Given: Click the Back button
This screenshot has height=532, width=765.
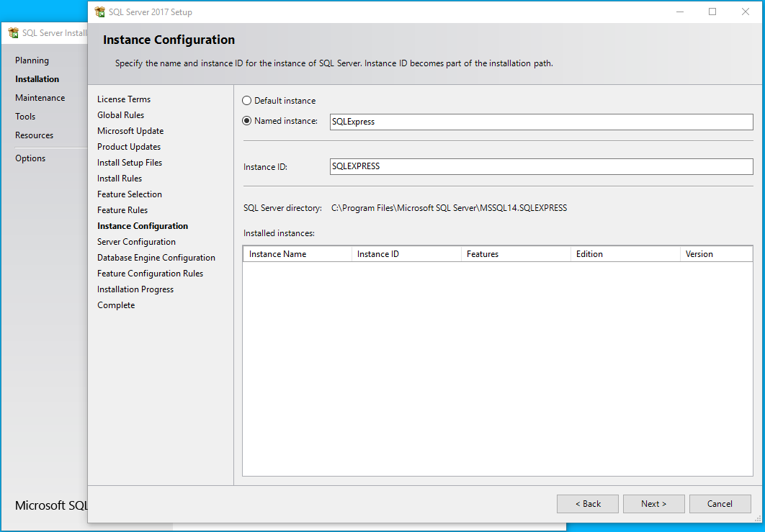Looking at the screenshot, I should point(587,504).
